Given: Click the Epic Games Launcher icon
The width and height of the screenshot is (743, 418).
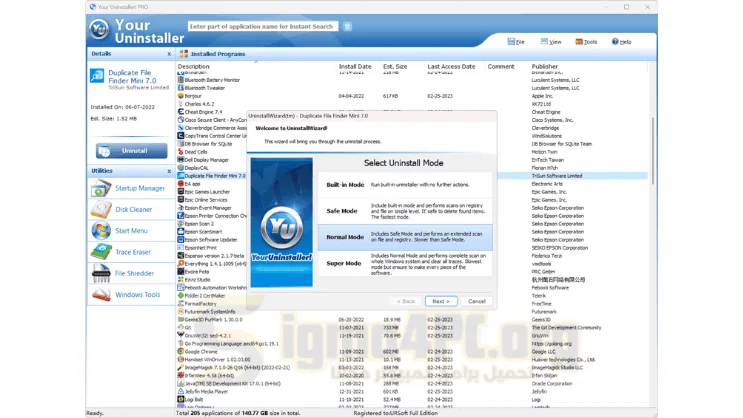Looking at the screenshot, I should [181, 192].
